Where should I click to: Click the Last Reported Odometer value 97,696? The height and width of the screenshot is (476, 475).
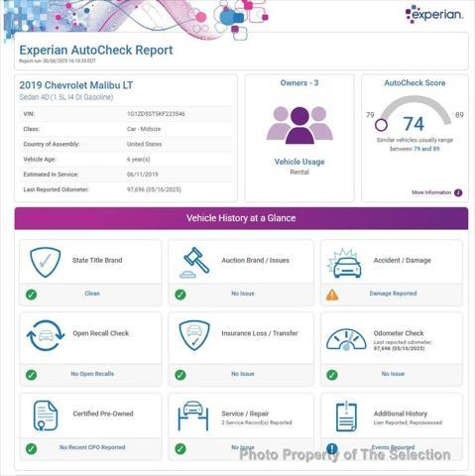tap(154, 189)
